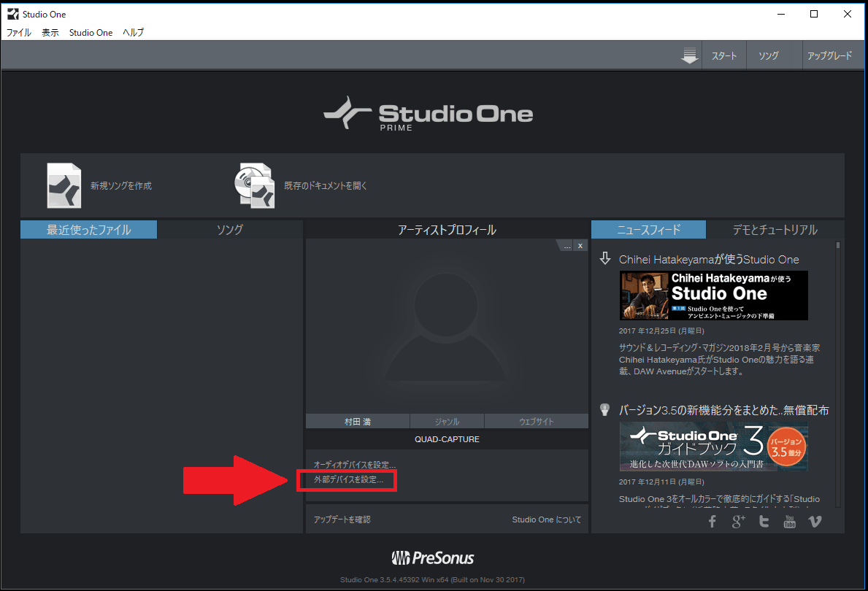Click Studio One app icon in title bar
Screen dimensions: 868x591
click(x=12, y=14)
